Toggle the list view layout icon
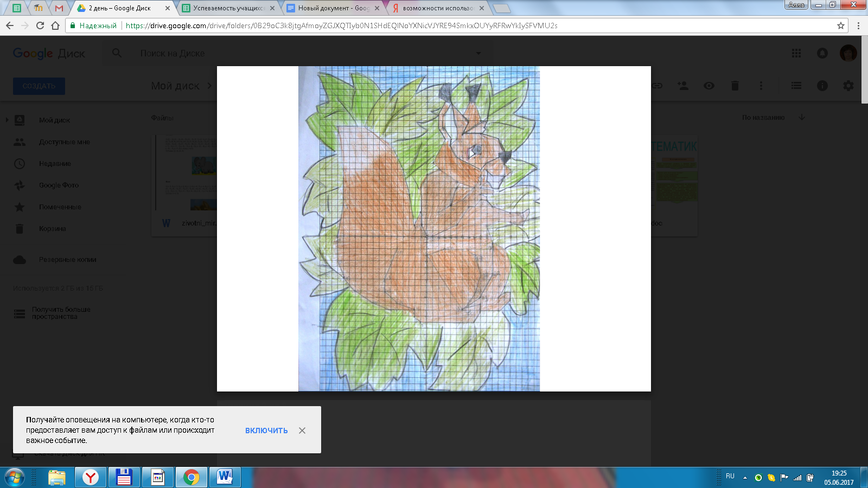Screen dimensions: 868x488 [x=796, y=86]
